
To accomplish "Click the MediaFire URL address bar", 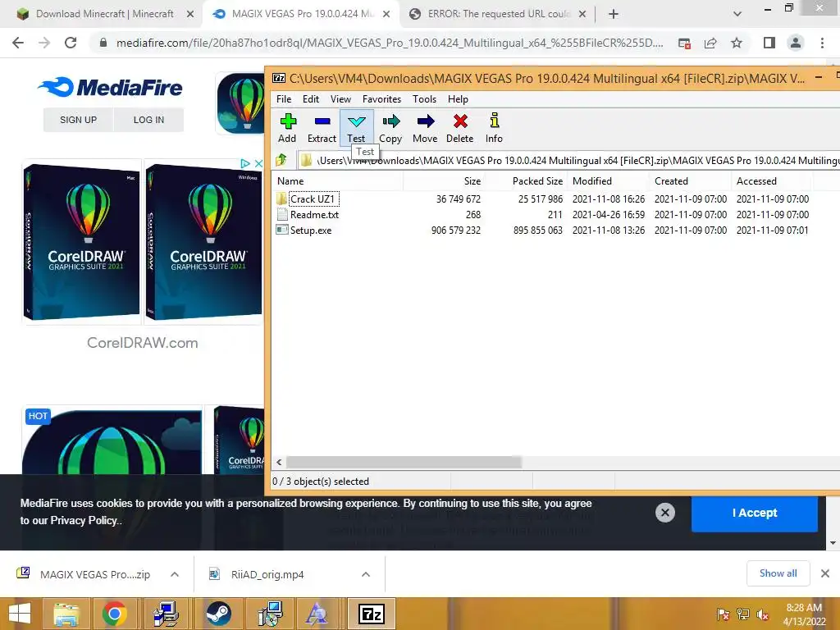I will 390,43.
